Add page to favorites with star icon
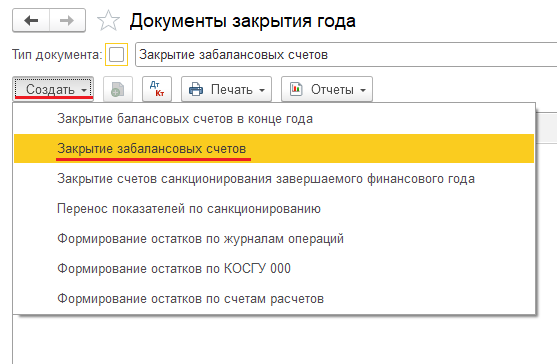The width and height of the screenshot is (557, 364). click(108, 21)
